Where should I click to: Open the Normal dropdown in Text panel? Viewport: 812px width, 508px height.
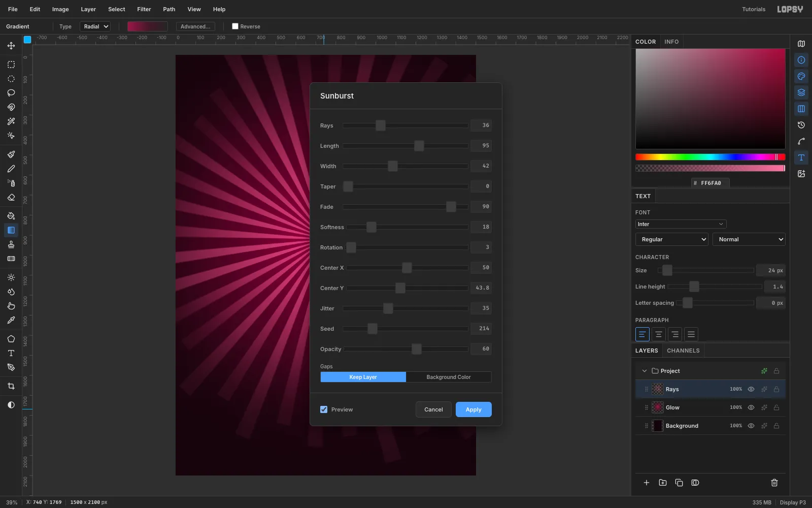(749, 239)
